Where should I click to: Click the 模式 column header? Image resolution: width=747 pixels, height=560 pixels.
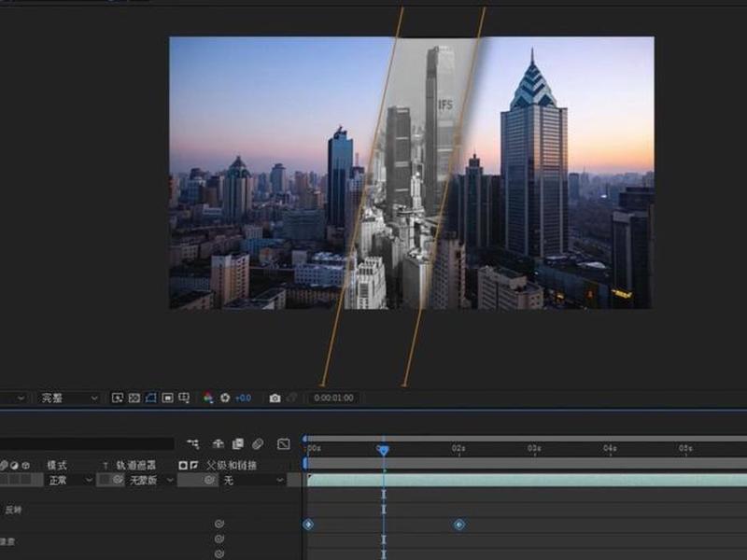pos(57,465)
